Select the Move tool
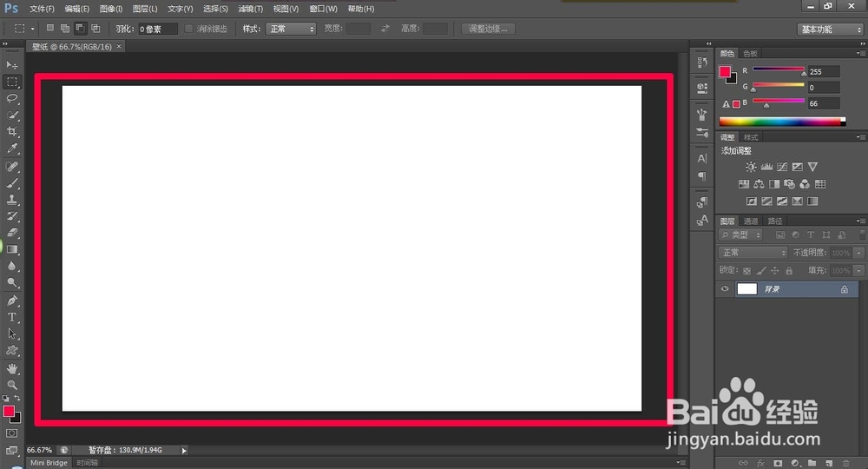The height and width of the screenshot is (469, 868). tap(11, 65)
